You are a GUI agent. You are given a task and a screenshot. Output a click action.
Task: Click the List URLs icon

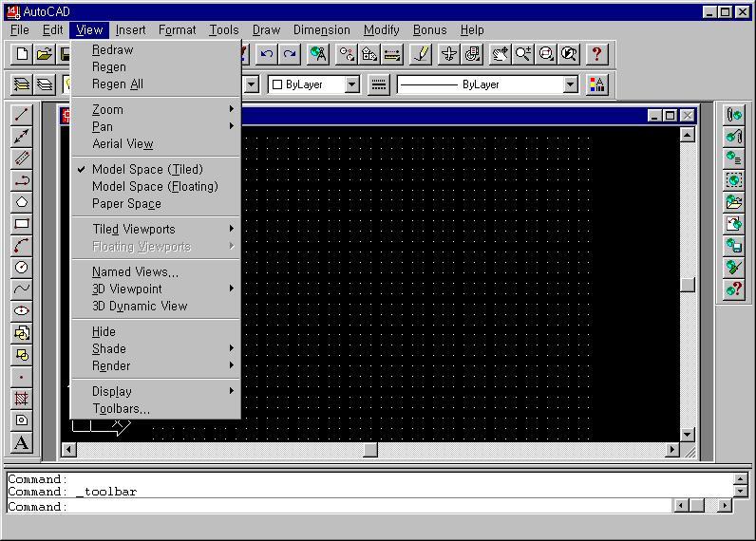click(x=734, y=158)
